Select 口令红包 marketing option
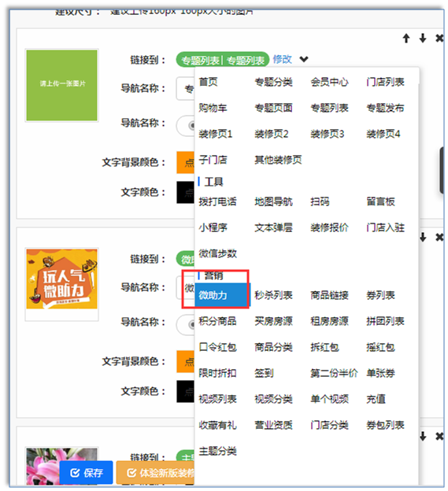This screenshot has height=491, width=448. [x=218, y=347]
